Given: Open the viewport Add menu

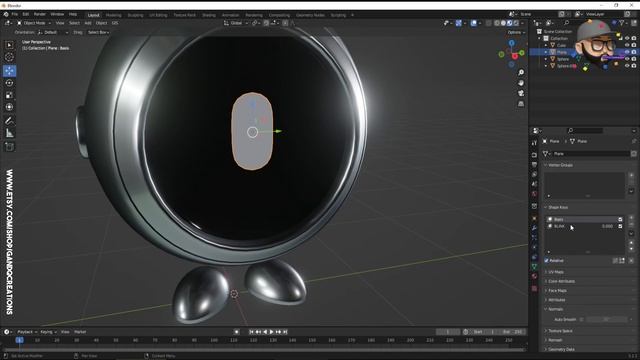Looking at the screenshot, I should coord(88,23).
